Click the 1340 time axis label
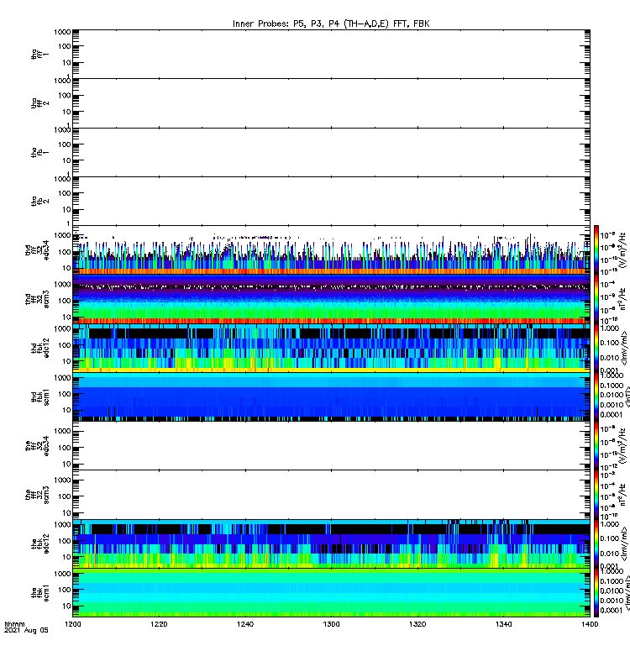This screenshot has width=630, height=672. pyautogui.click(x=503, y=624)
